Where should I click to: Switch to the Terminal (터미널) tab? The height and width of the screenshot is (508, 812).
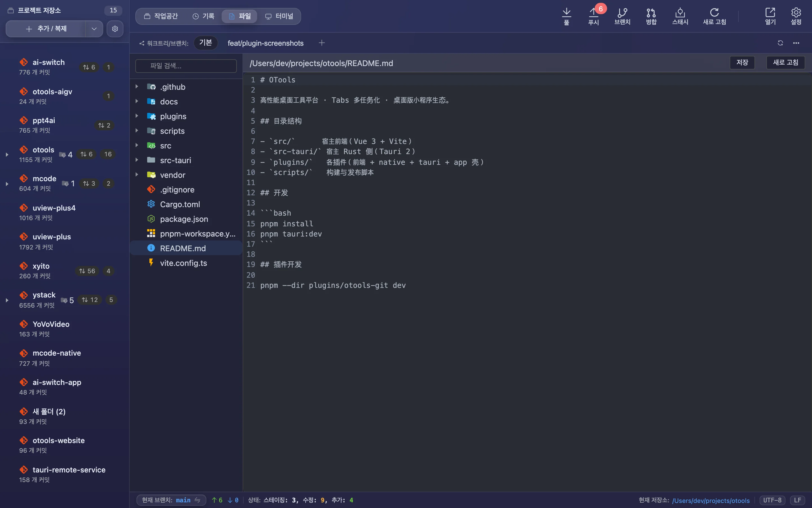279,16
